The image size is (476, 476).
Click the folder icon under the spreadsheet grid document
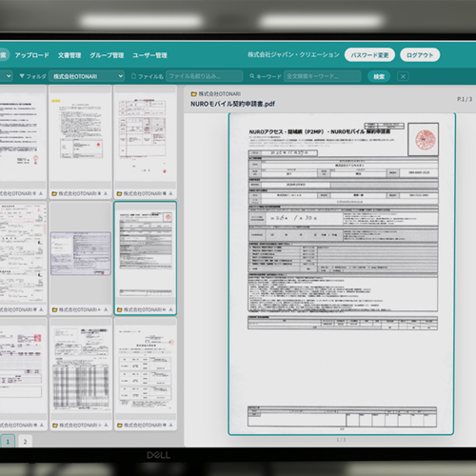click(55, 426)
